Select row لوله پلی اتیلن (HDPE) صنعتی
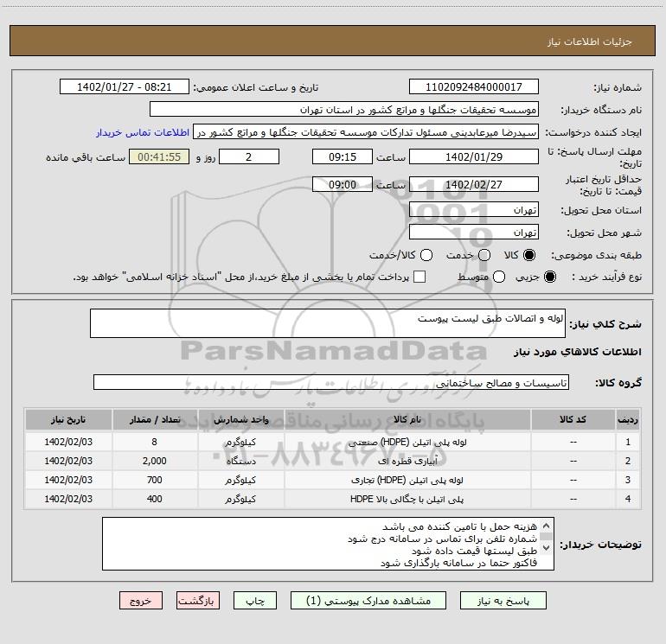 point(333,442)
